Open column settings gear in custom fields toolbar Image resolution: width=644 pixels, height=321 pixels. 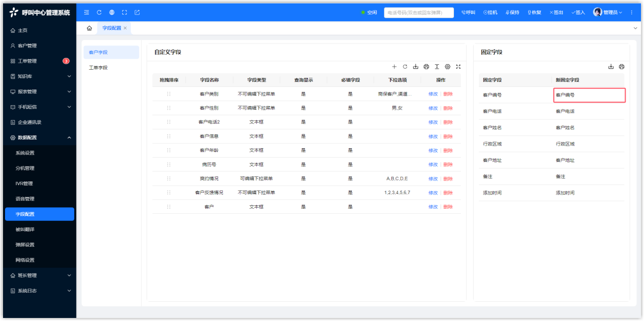pos(447,67)
